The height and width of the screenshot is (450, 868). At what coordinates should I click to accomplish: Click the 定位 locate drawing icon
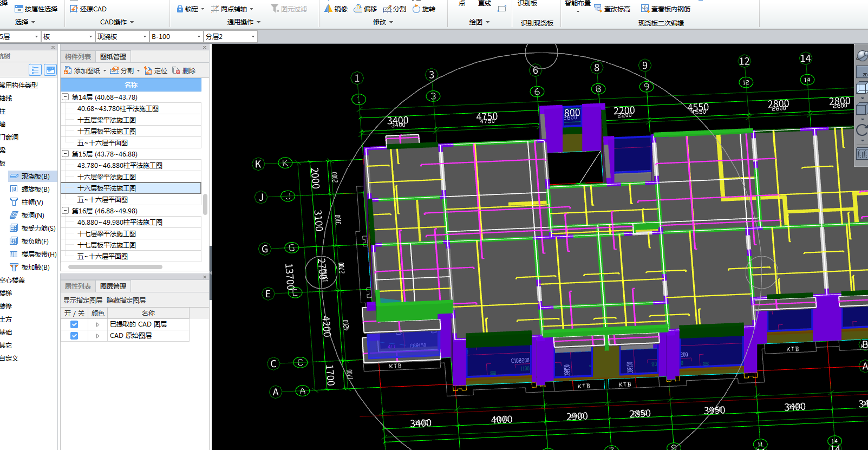coord(148,70)
